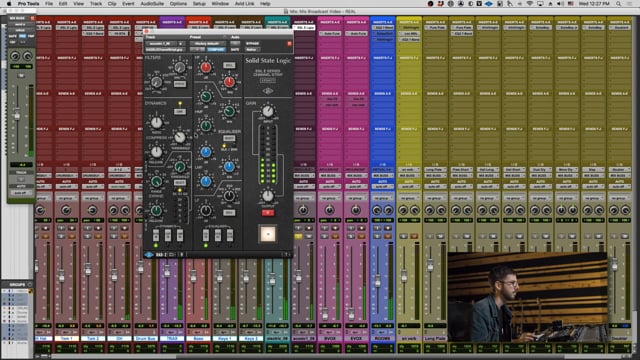Open the plugin Track selector dropdown
640x360 pixels.
pyautogui.click(x=161, y=43)
